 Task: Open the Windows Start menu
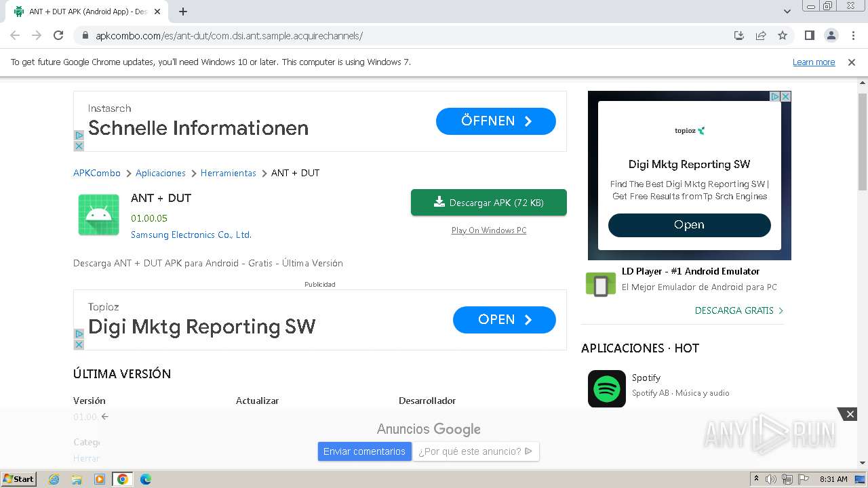tap(19, 479)
